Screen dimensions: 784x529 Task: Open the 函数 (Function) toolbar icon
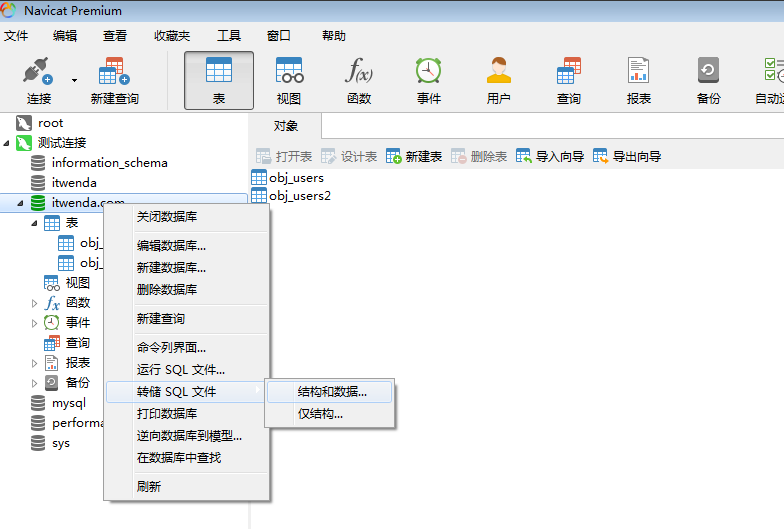pos(359,80)
